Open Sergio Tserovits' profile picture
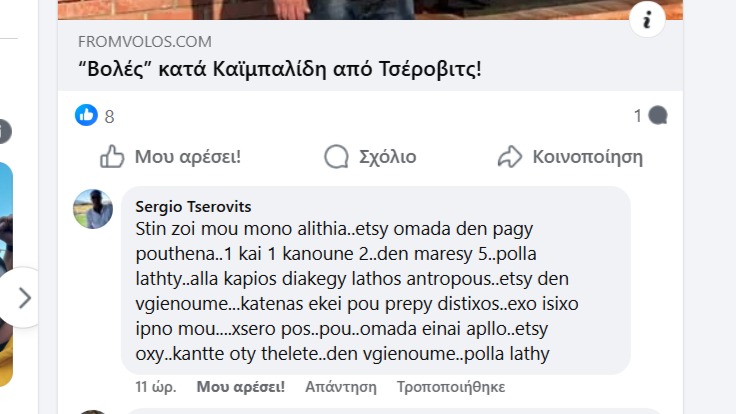The height and width of the screenshot is (414, 736). [93, 209]
